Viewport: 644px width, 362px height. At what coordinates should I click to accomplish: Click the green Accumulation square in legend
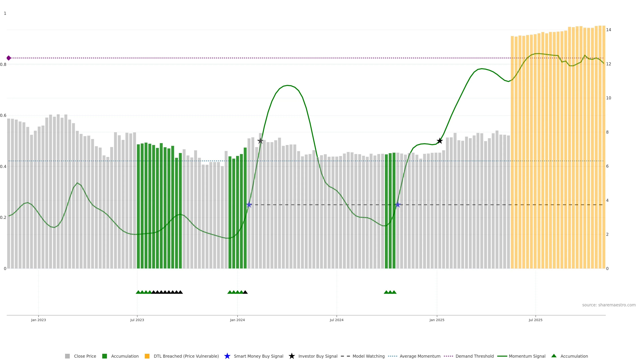(x=104, y=356)
